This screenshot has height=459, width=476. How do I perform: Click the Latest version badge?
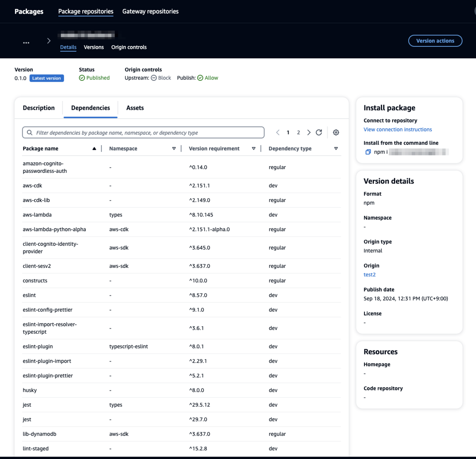(x=47, y=78)
